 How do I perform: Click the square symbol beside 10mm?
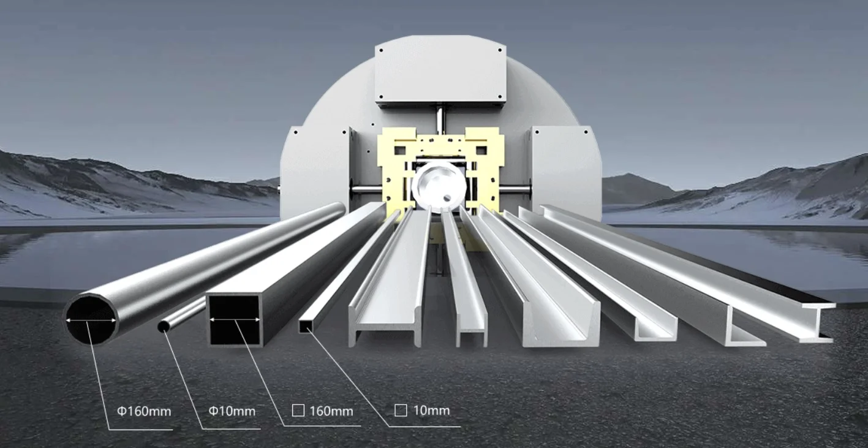pos(401,411)
